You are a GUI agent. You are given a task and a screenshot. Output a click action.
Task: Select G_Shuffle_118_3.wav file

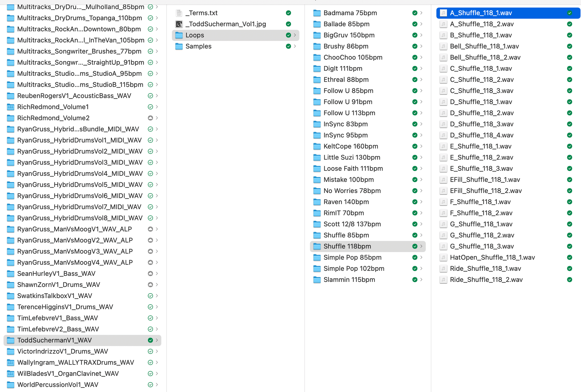(508, 246)
